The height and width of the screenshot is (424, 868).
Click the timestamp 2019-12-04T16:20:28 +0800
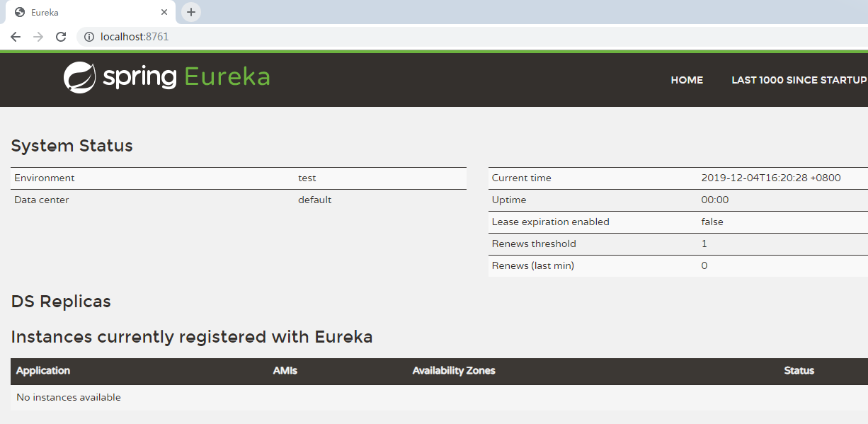click(x=771, y=178)
